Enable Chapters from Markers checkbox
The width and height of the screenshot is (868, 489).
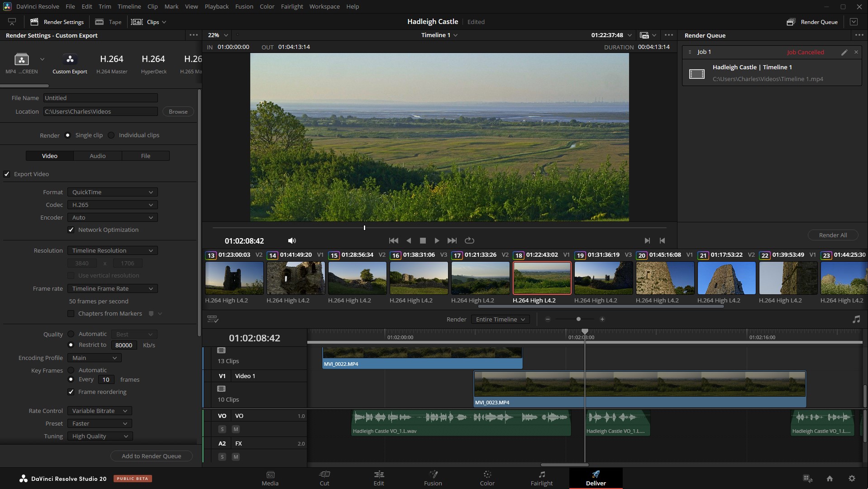point(71,313)
